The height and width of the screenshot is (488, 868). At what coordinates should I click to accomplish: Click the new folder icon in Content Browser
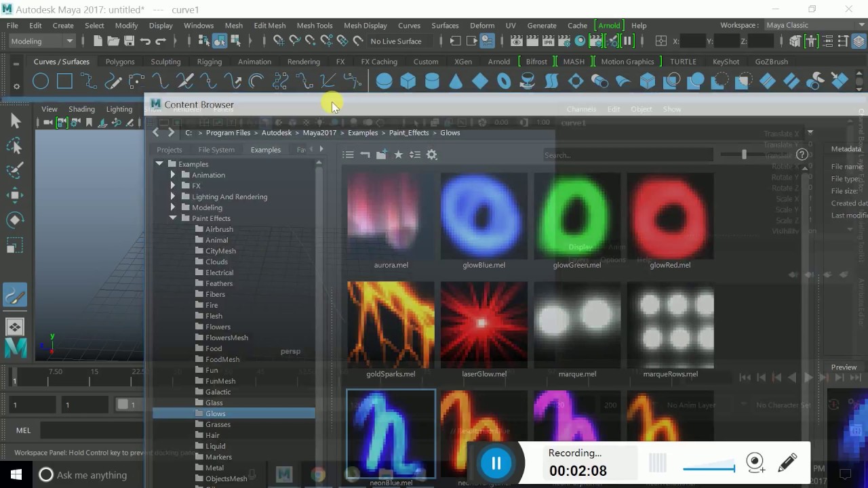(x=382, y=155)
